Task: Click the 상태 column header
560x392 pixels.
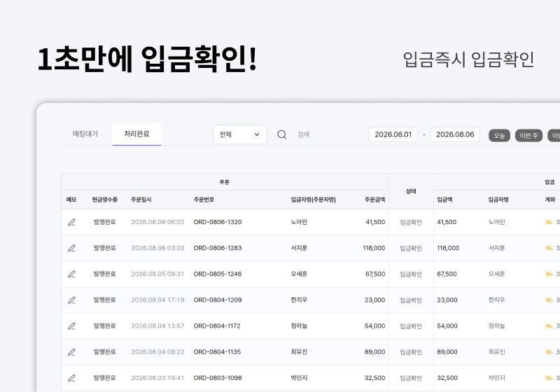Action: click(411, 191)
